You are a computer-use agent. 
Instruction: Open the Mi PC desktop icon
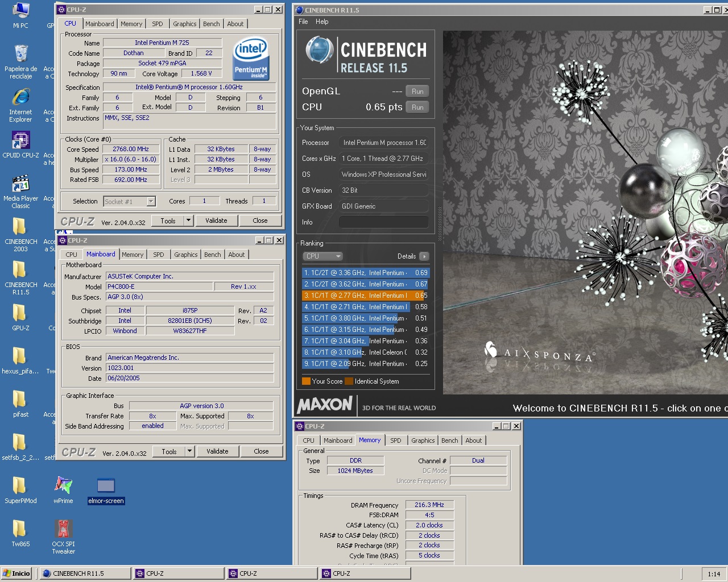20,15
